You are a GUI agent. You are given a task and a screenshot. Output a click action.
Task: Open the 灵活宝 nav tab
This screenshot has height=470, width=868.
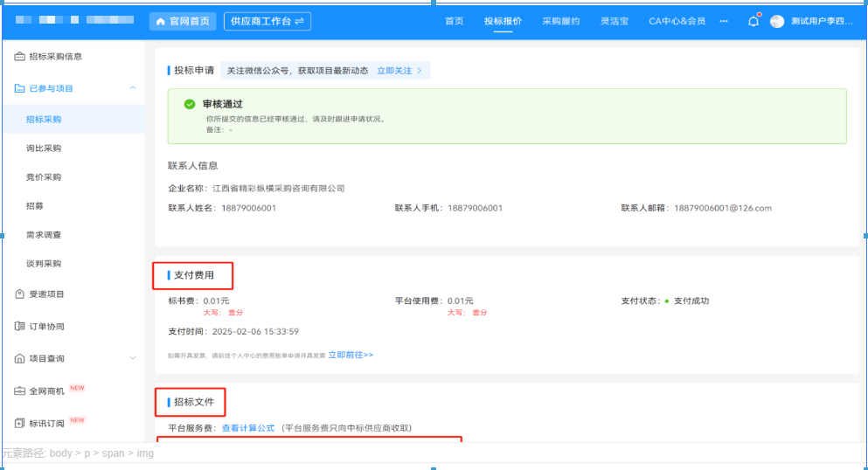615,21
